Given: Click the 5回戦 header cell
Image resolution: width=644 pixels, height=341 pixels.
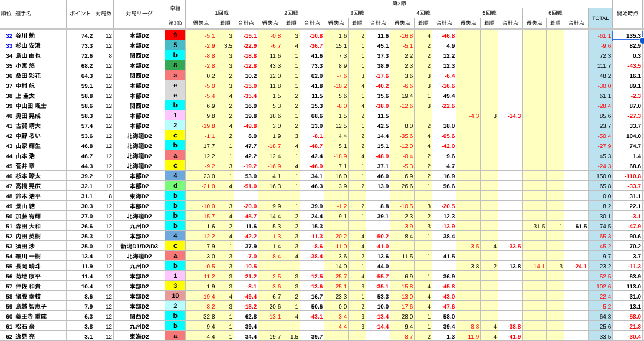Looking at the screenshot, I should point(489,13).
